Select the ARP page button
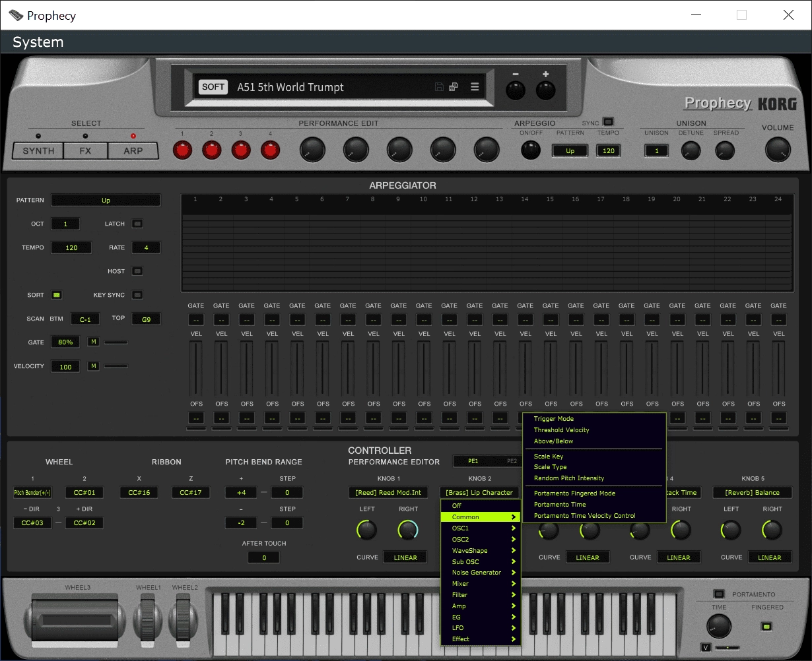812x661 pixels. [x=133, y=150]
